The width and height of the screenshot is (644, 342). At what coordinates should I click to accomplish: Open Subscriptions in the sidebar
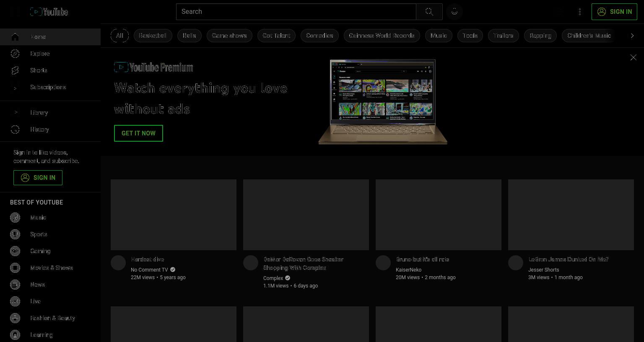[x=50, y=87]
